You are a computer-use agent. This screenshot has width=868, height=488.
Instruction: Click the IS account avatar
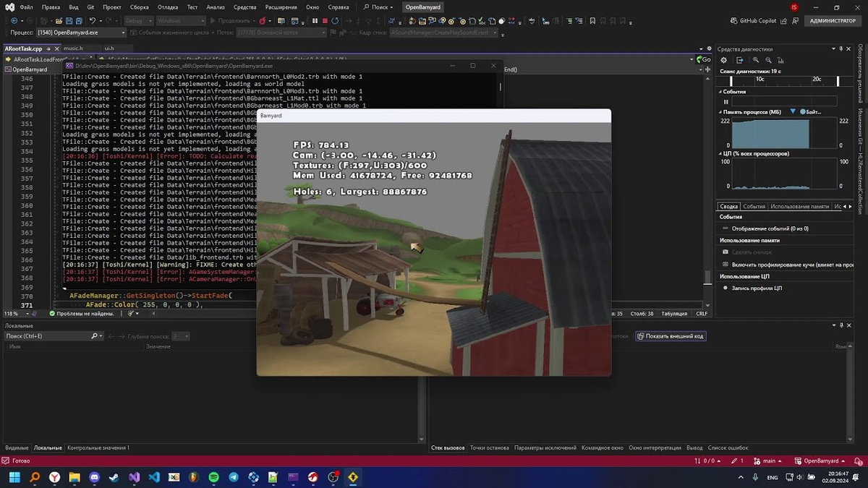tap(795, 7)
